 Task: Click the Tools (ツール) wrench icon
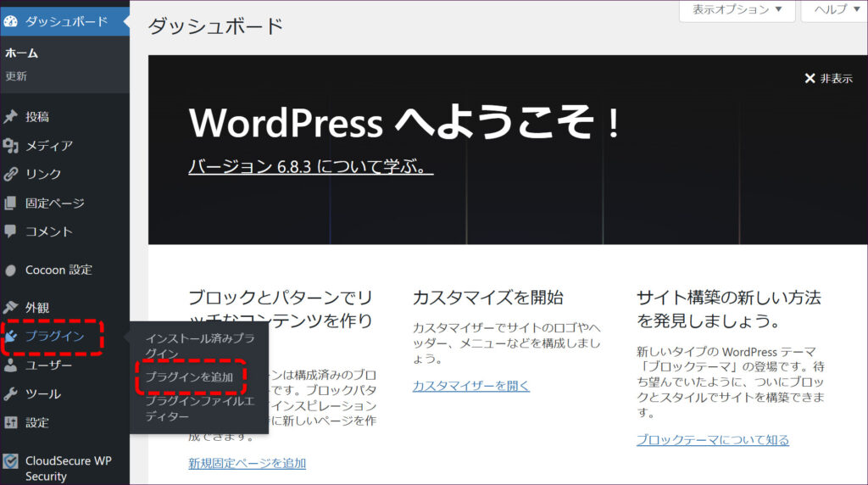tap(11, 394)
